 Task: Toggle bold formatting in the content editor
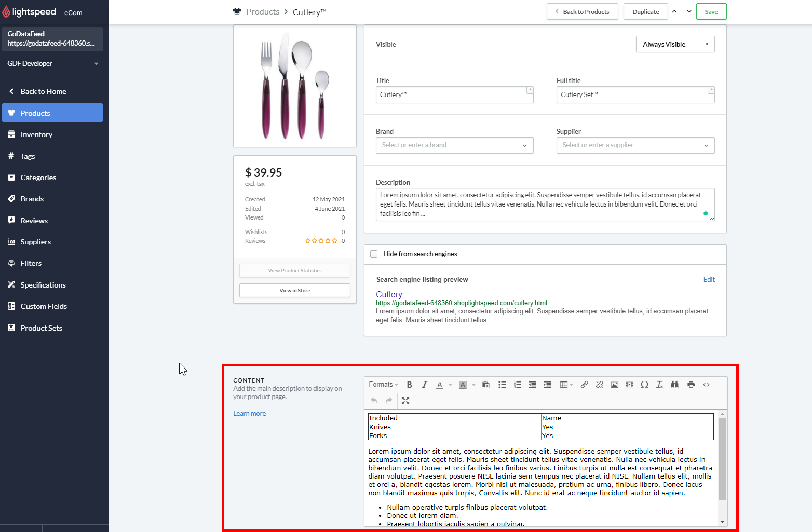coord(409,385)
